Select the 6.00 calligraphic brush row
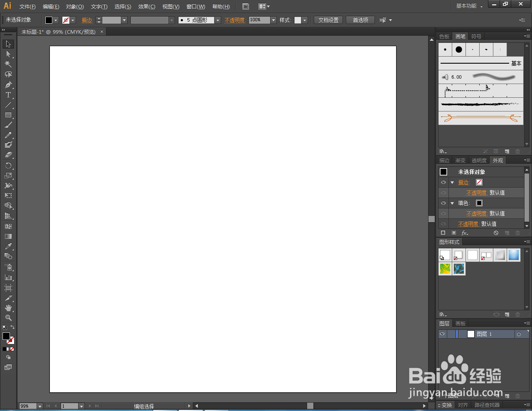 (481, 77)
